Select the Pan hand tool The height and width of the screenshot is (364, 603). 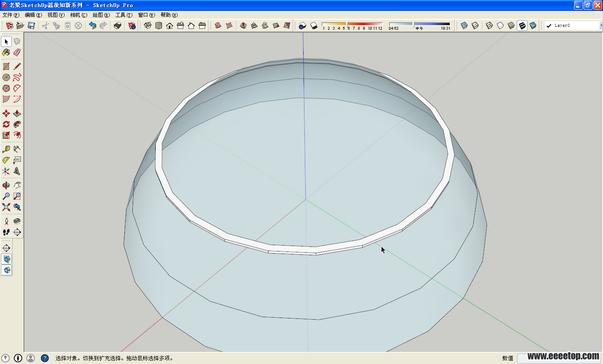tap(17, 185)
